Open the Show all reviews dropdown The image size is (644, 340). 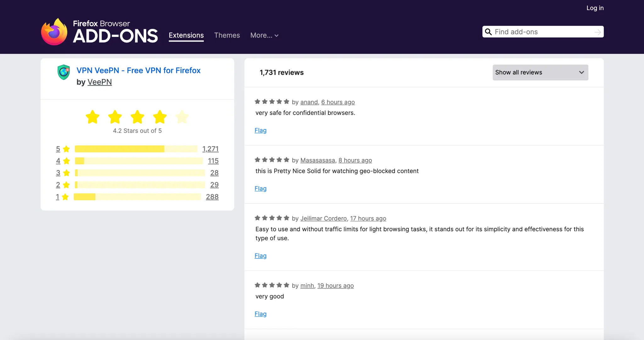[540, 72]
